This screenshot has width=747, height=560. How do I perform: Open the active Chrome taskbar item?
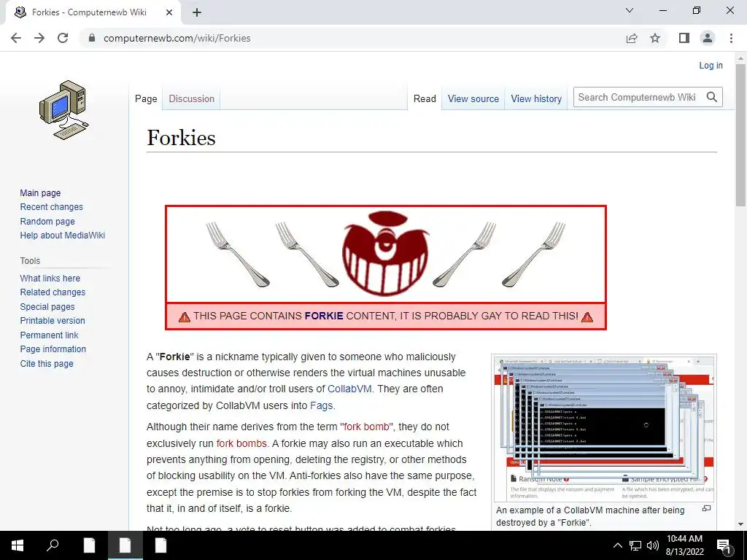[125, 545]
